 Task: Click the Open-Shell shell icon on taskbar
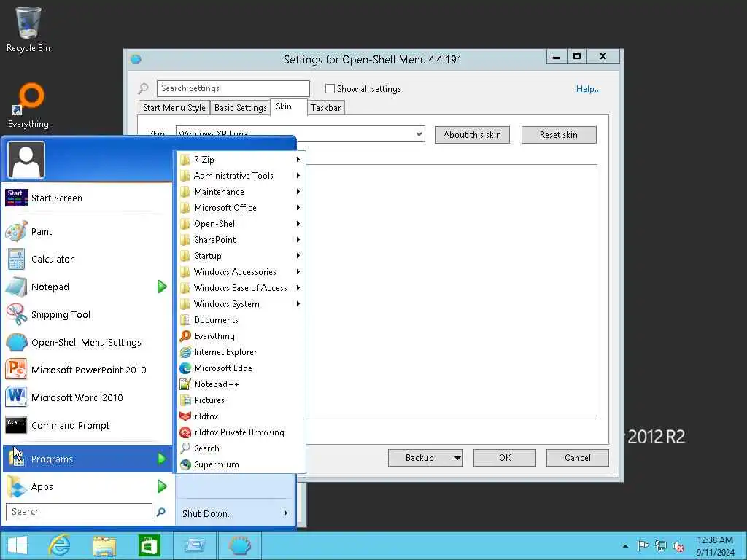tap(239, 545)
